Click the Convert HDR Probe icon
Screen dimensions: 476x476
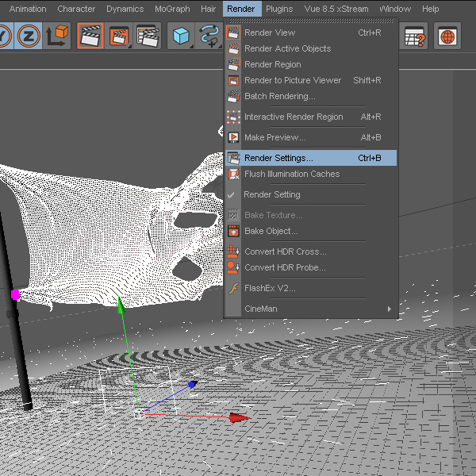coord(233,267)
